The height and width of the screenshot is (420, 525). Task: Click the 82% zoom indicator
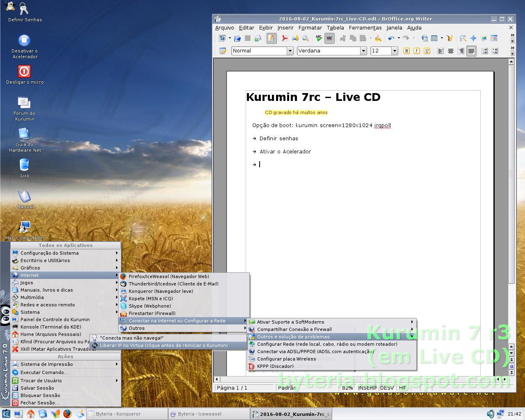coord(347,388)
